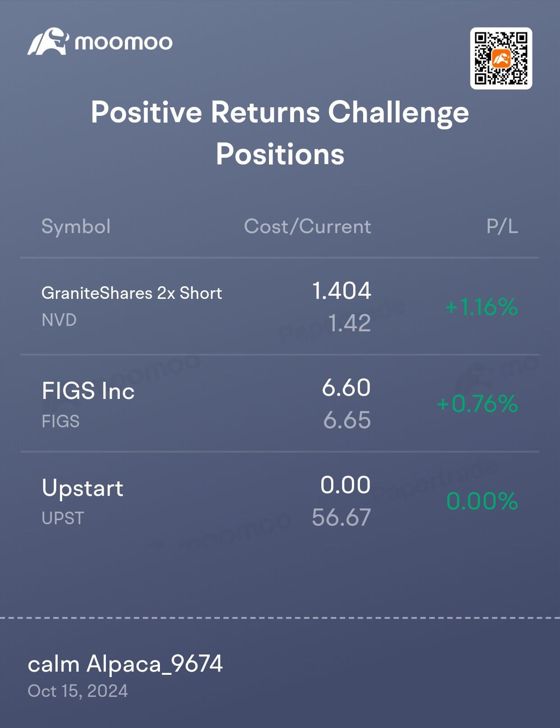Click the NVD ticker symbol
This screenshot has width=560, height=728.
click(x=59, y=320)
